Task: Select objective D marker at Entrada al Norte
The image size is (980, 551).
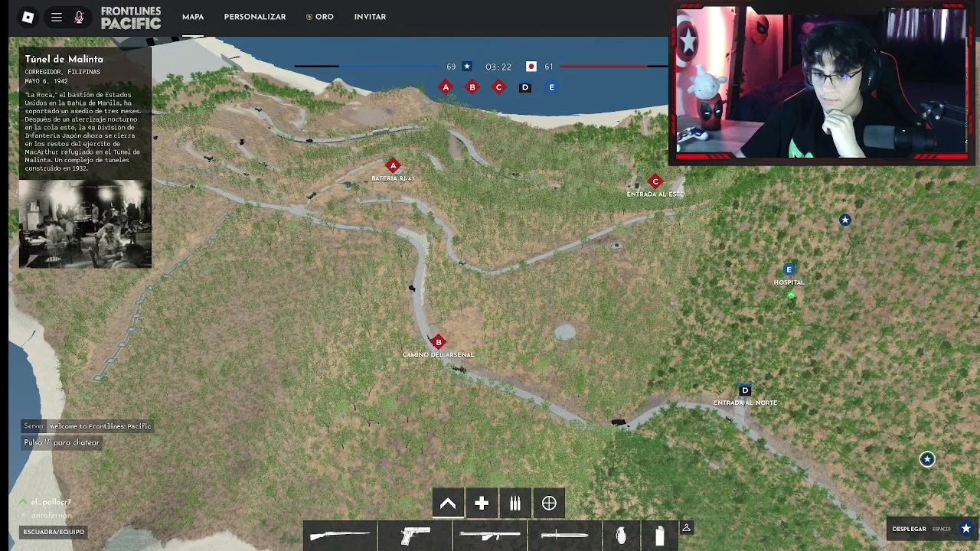Action: point(745,390)
